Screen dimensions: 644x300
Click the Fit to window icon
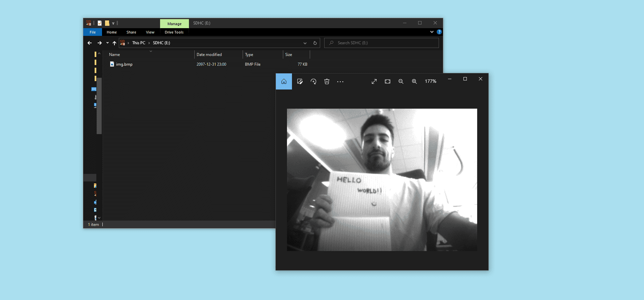[x=388, y=81]
